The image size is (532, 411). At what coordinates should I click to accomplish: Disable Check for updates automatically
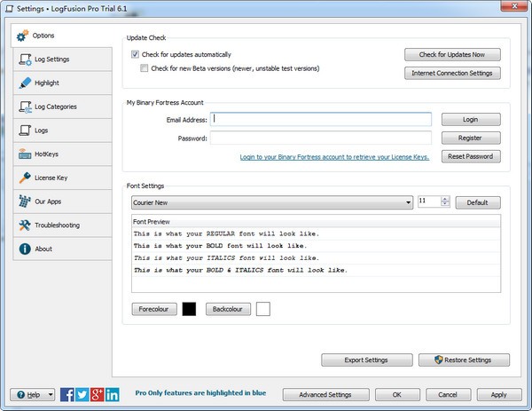point(135,55)
